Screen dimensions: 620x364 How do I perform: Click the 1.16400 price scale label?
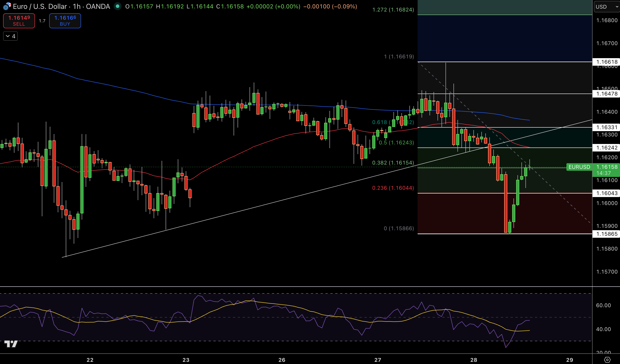click(607, 112)
